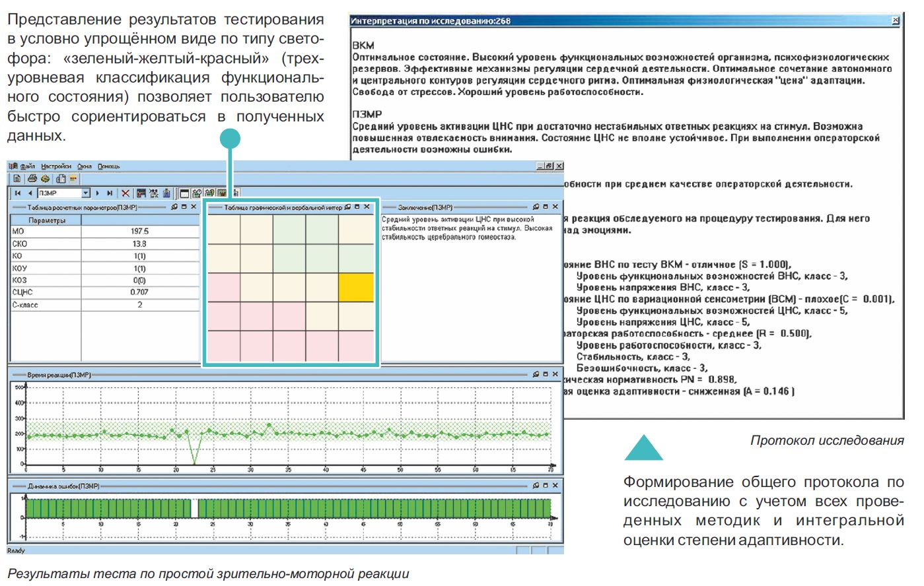Maximize the Заключение(ПЗМР) panel
The image size is (924, 586).
[546, 207]
